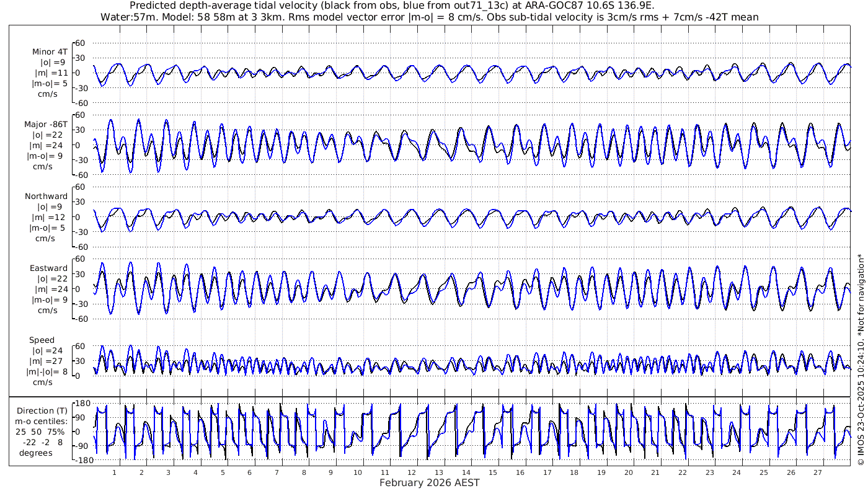Select the '|m|-|o|= 8' Speed statistic
This screenshot has height=496, width=868.
(46, 372)
